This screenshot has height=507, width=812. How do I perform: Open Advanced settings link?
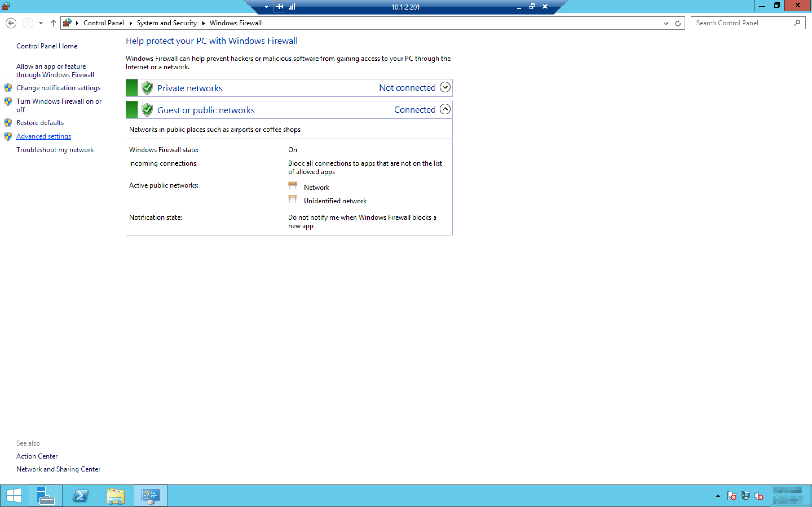pyautogui.click(x=44, y=136)
